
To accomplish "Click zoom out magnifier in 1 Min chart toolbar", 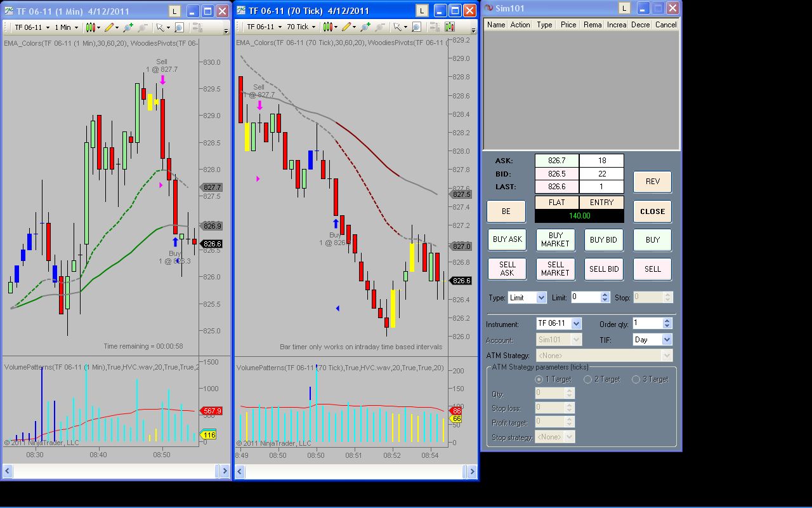I will click(x=142, y=27).
